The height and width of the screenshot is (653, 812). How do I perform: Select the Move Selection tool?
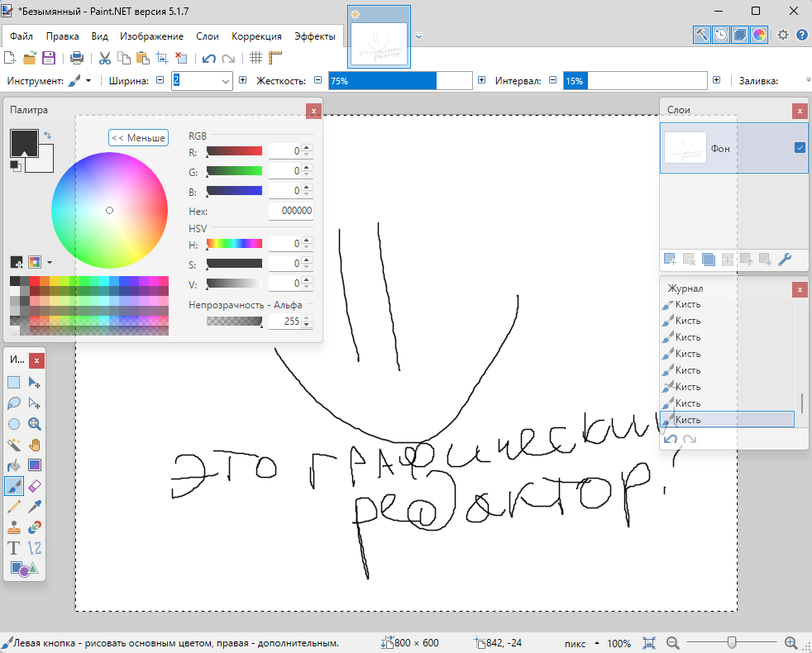[34, 403]
